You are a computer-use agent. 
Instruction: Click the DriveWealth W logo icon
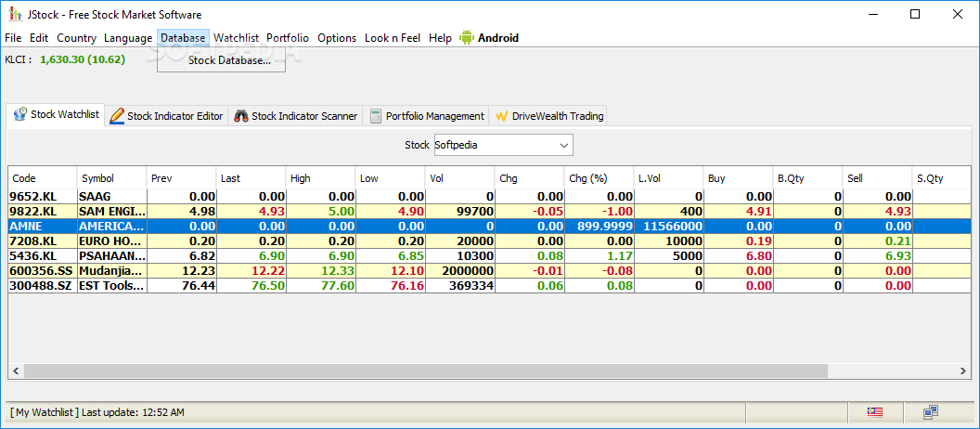point(501,116)
